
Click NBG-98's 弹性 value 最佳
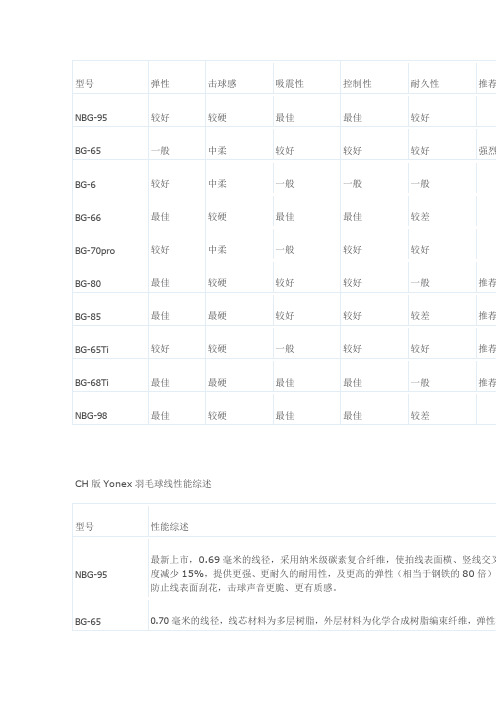pyautogui.click(x=160, y=415)
